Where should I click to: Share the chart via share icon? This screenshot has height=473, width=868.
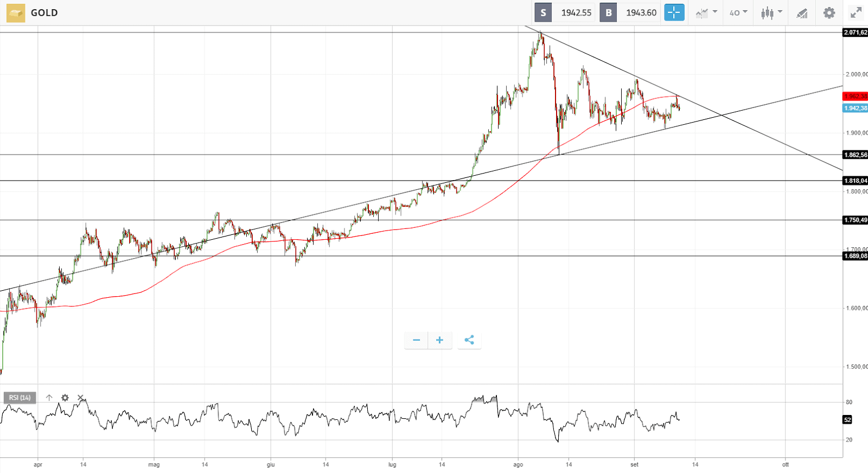(x=469, y=340)
